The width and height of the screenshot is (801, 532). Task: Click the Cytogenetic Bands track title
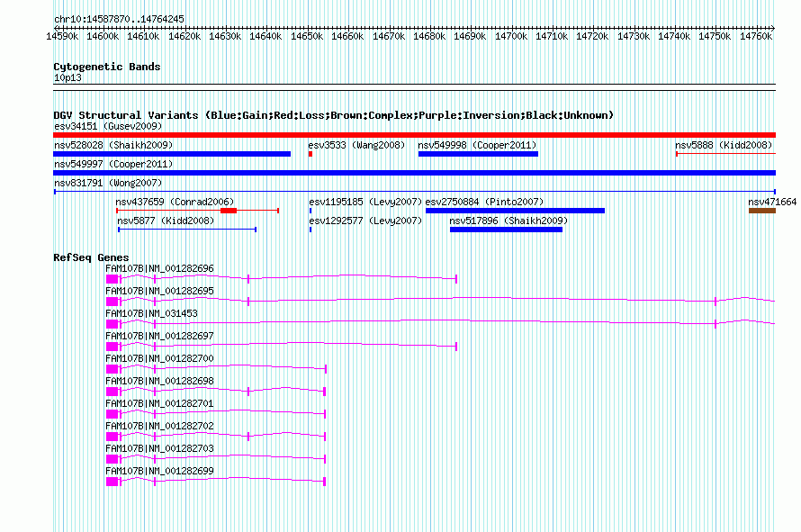(x=107, y=67)
